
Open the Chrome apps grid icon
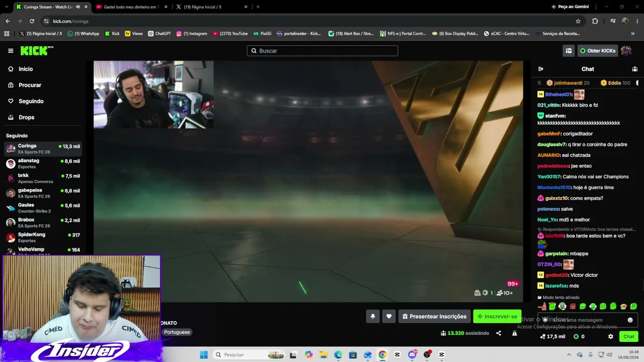7,34
